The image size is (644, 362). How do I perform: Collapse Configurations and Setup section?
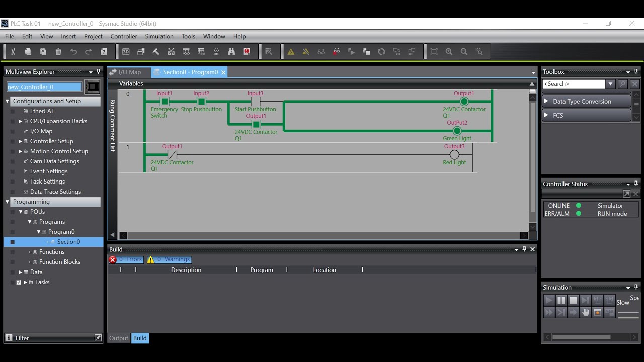[x=8, y=101]
